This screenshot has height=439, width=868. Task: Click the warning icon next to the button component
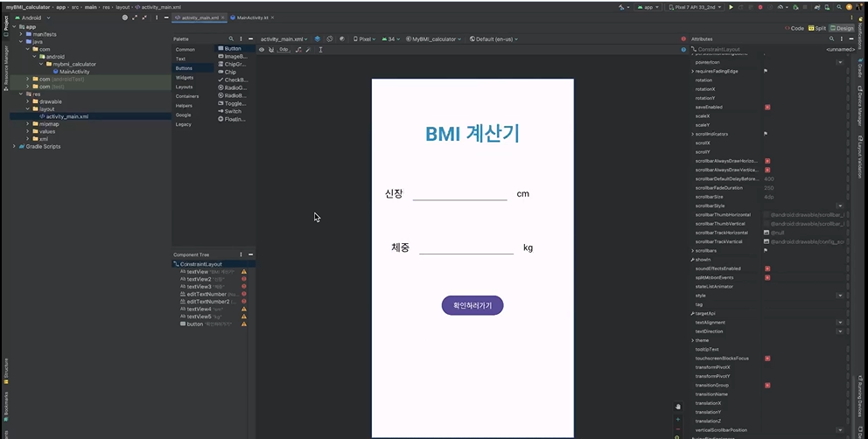(x=243, y=324)
